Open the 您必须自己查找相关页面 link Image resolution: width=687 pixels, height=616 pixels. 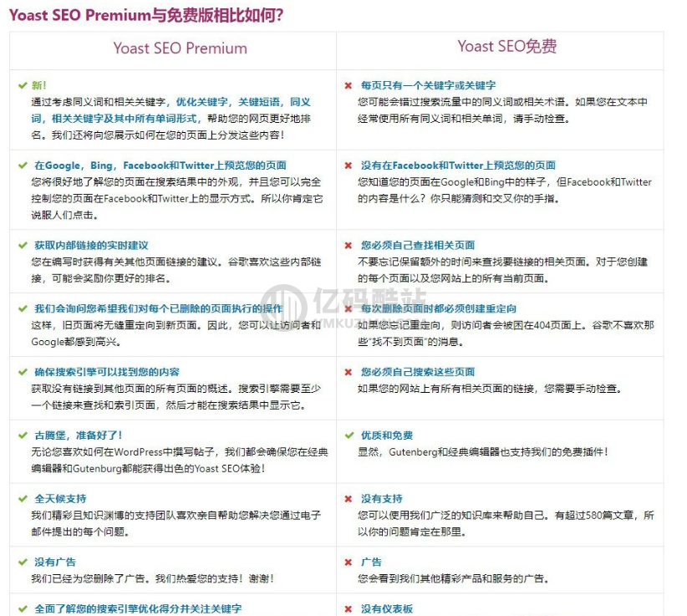[418, 246]
